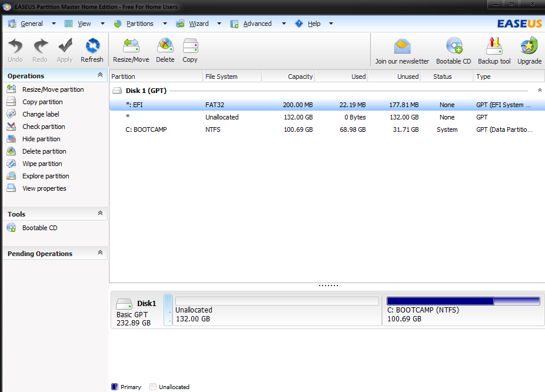The width and height of the screenshot is (545, 392).
Task: Sort by Status column header
Action: [x=448, y=77]
